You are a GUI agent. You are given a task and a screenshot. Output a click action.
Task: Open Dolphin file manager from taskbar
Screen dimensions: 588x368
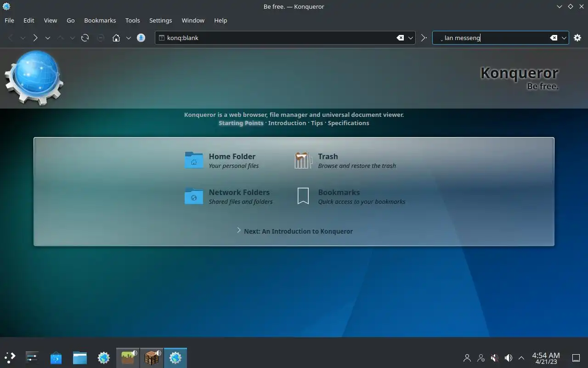(x=80, y=357)
